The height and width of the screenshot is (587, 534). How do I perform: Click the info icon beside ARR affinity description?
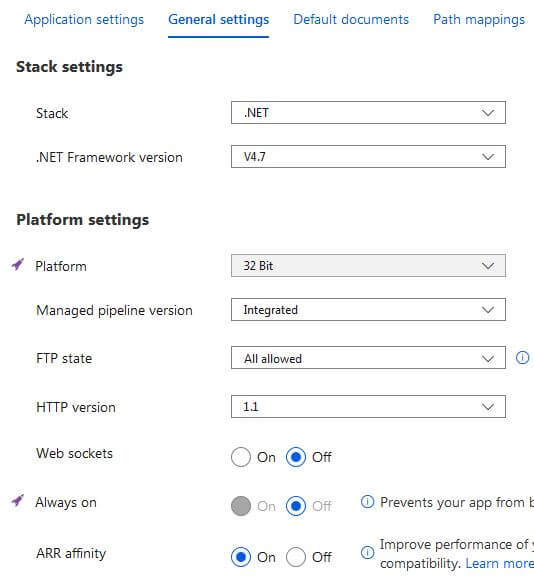coord(367,552)
